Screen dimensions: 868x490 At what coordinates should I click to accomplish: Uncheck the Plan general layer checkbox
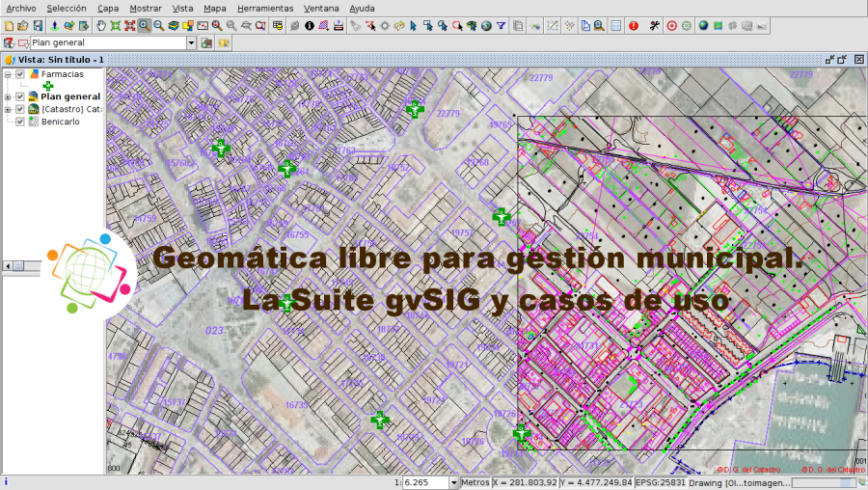[x=19, y=96]
